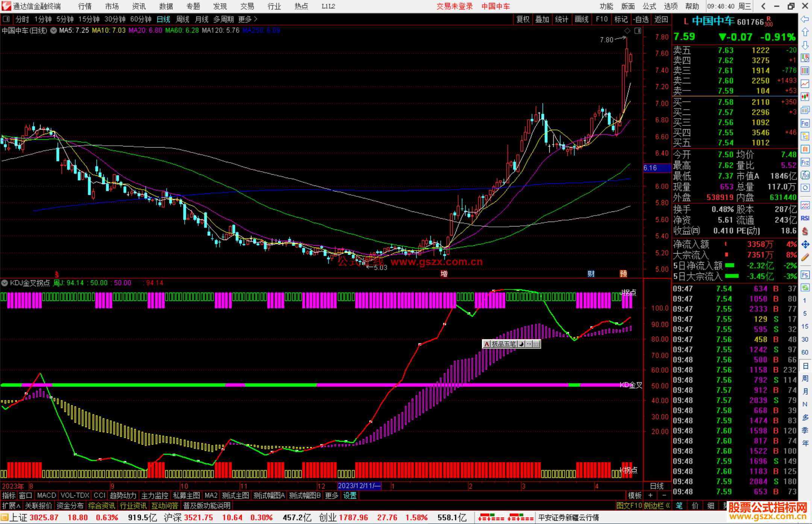812x524 pixels.
Task: Open the red line trend chart icon
Action: (805, 84)
